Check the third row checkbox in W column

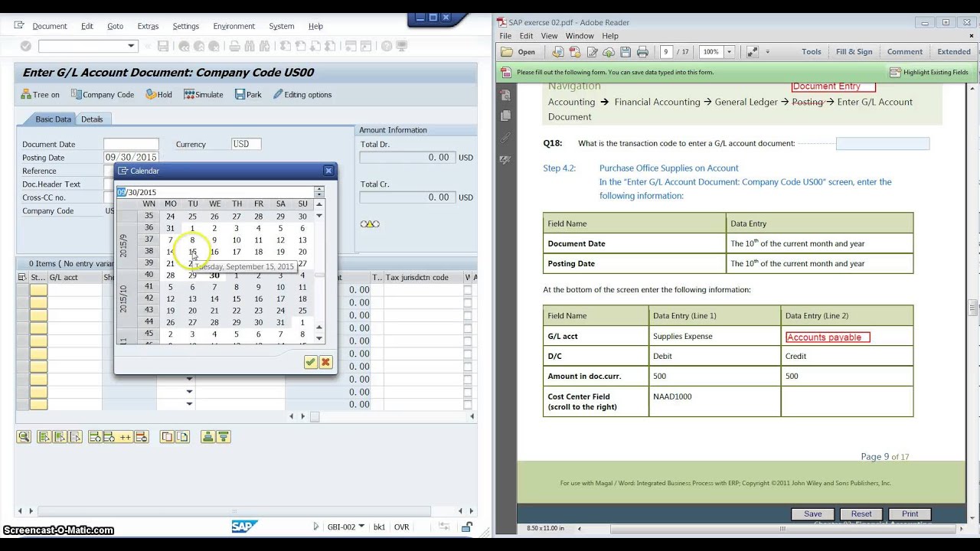(x=467, y=315)
